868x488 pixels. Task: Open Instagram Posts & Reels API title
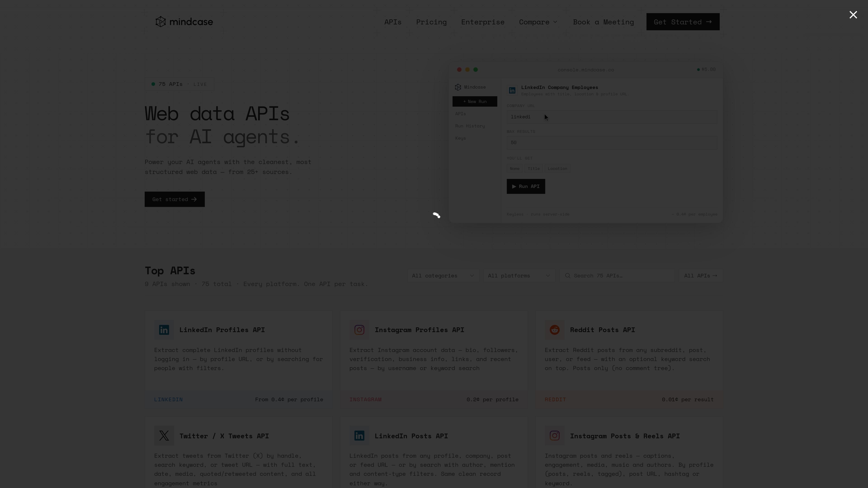pyautogui.click(x=625, y=436)
